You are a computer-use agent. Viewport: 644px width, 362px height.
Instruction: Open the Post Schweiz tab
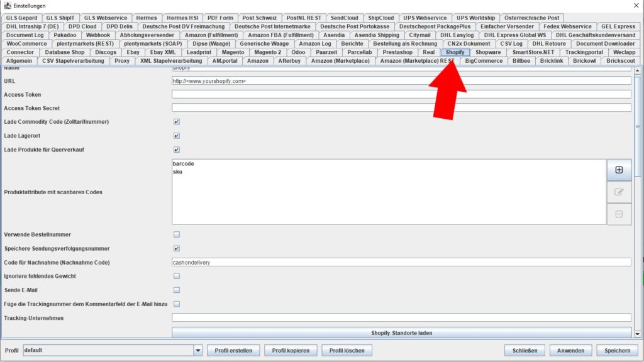coord(259,18)
